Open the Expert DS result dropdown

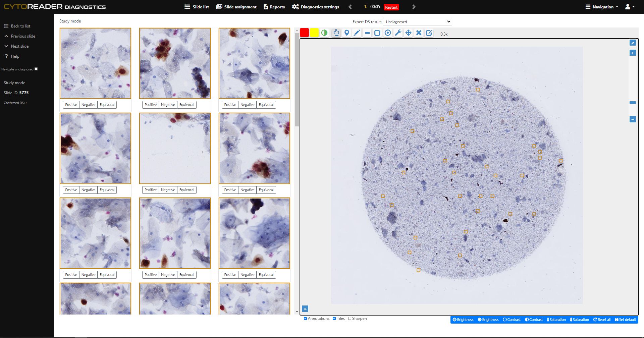(x=417, y=22)
